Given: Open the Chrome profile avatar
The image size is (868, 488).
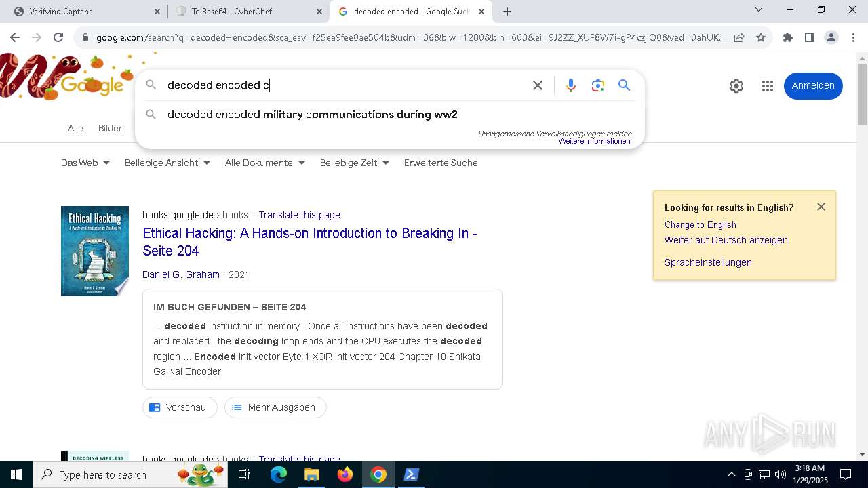Looking at the screenshot, I should pos(831,37).
